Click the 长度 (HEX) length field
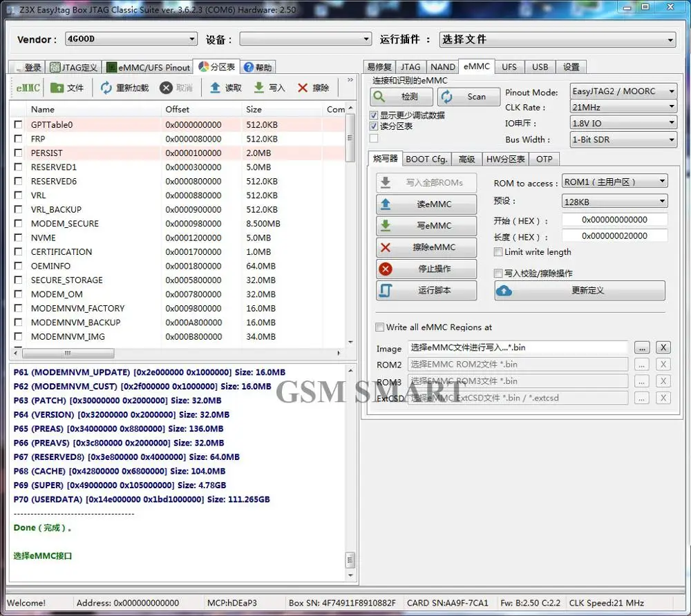Screen dimensions: 691x616 click(614, 236)
